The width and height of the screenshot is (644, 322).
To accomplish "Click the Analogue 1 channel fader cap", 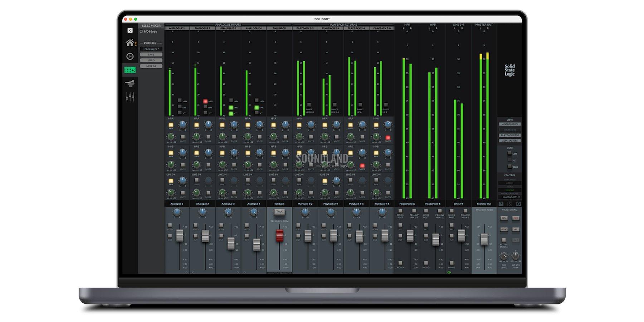I will (180, 235).
